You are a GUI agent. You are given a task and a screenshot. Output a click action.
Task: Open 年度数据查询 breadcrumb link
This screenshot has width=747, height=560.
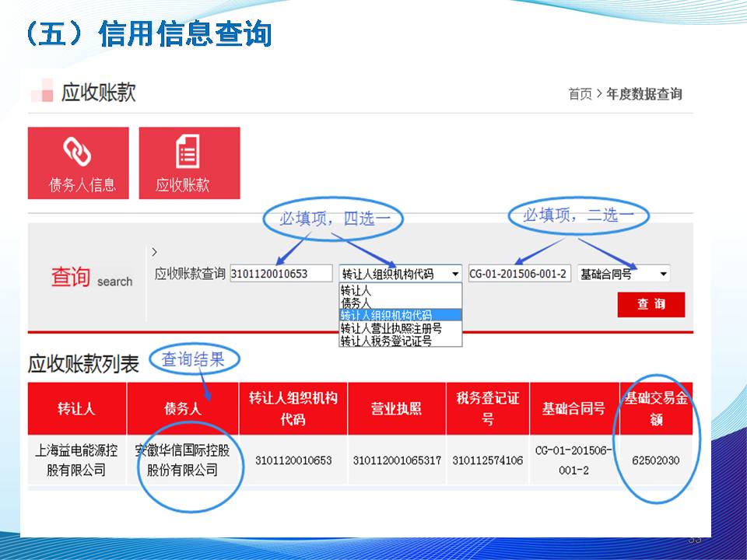[x=644, y=94]
